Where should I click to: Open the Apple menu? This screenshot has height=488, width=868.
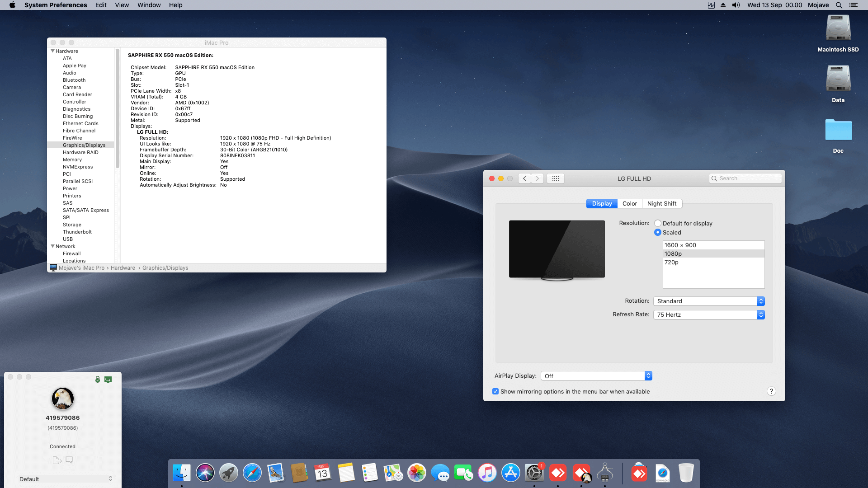[12, 5]
